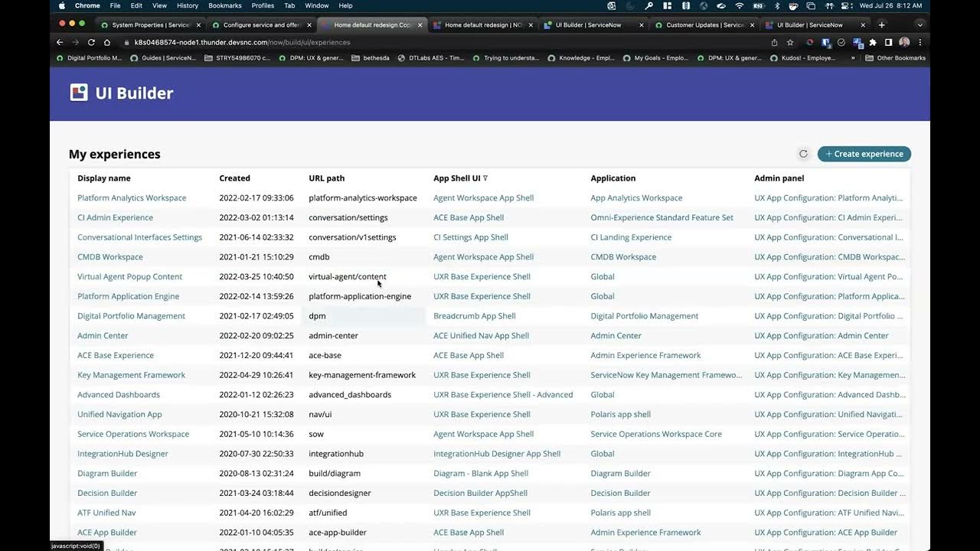Open Admin Center experience link

103,335
